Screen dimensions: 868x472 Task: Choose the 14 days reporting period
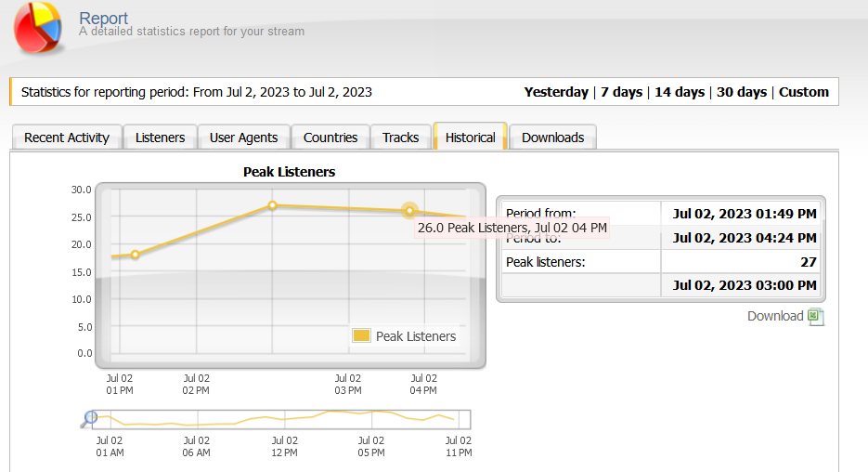pyautogui.click(x=680, y=92)
